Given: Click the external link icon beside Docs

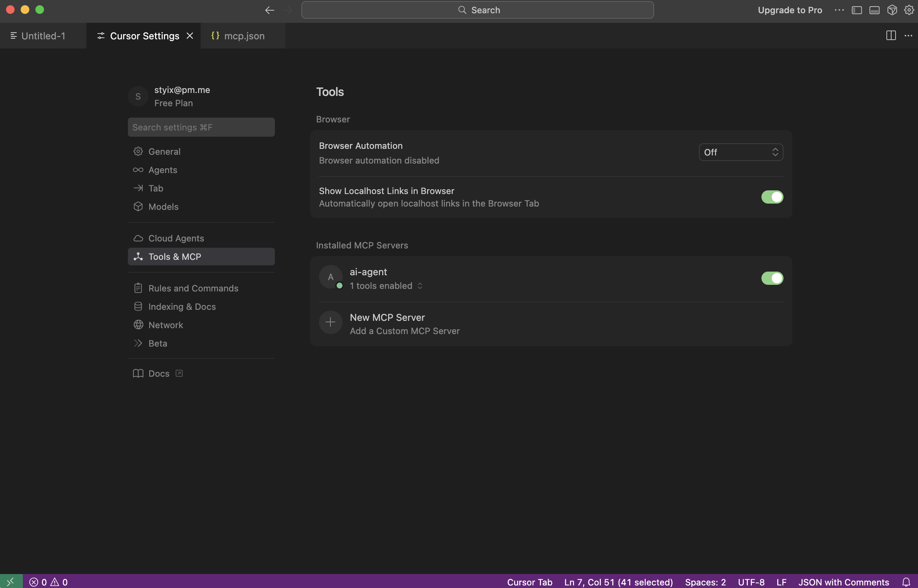Looking at the screenshot, I should tap(179, 373).
